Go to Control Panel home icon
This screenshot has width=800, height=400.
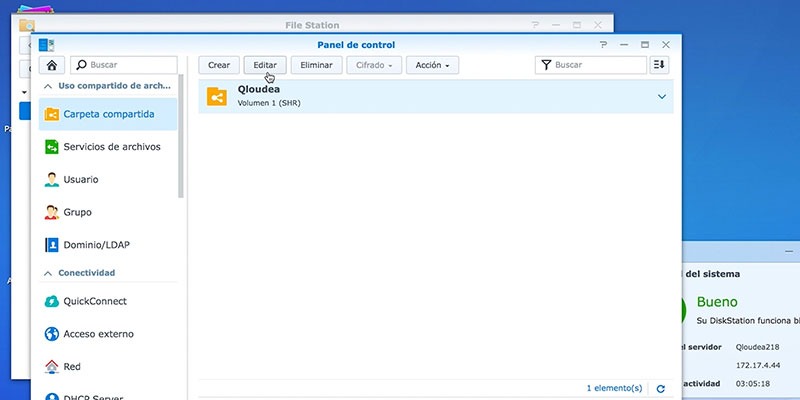52,65
